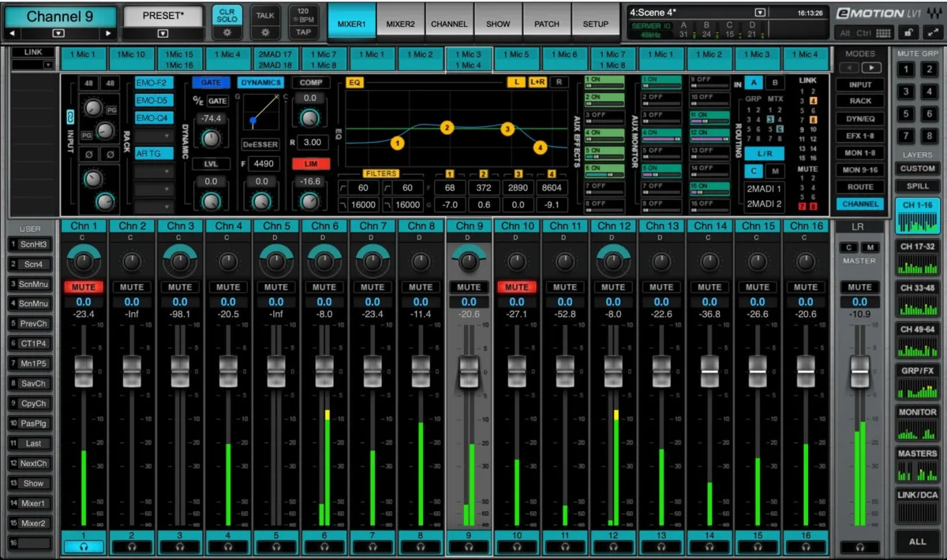Select the CH 17-32 layer
This screenshot has height=560, width=947.
(918, 257)
